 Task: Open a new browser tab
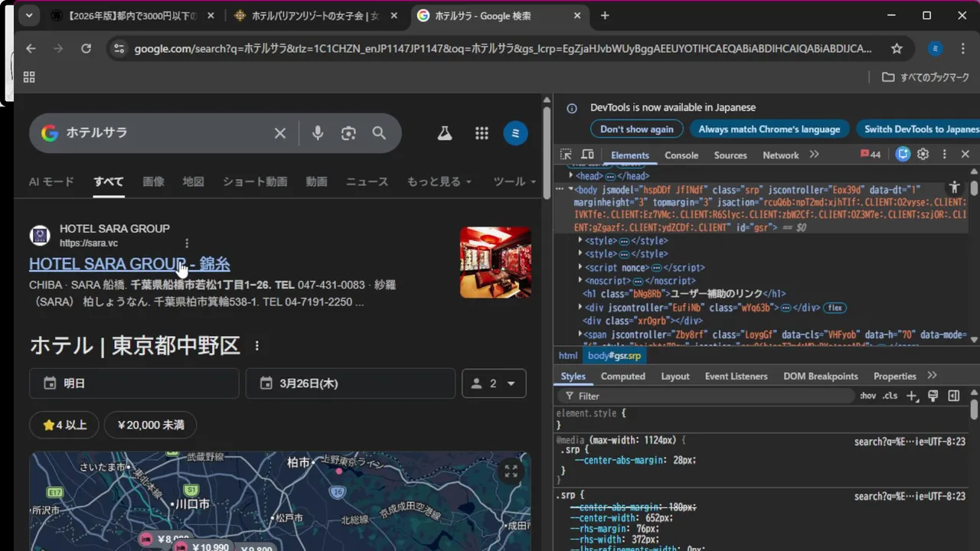pyautogui.click(x=605, y=15)
